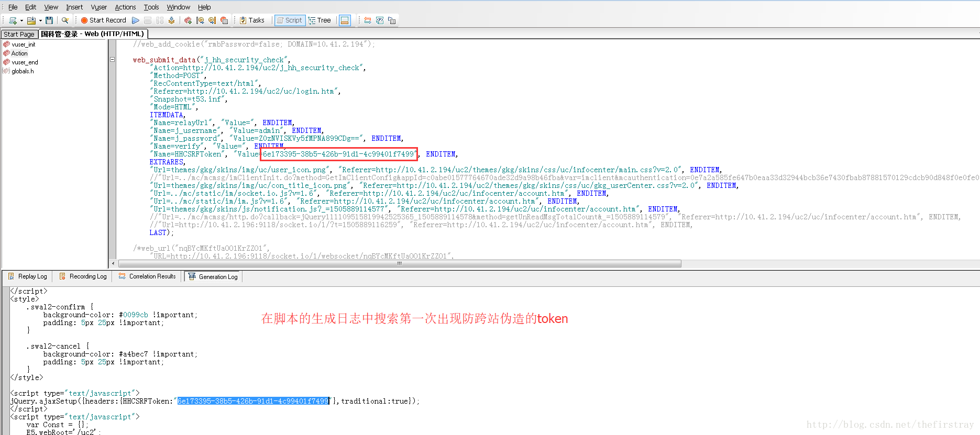980x435 pixels.
Task: Click the horizontal scrollbar left arrow
Action: 114,264
